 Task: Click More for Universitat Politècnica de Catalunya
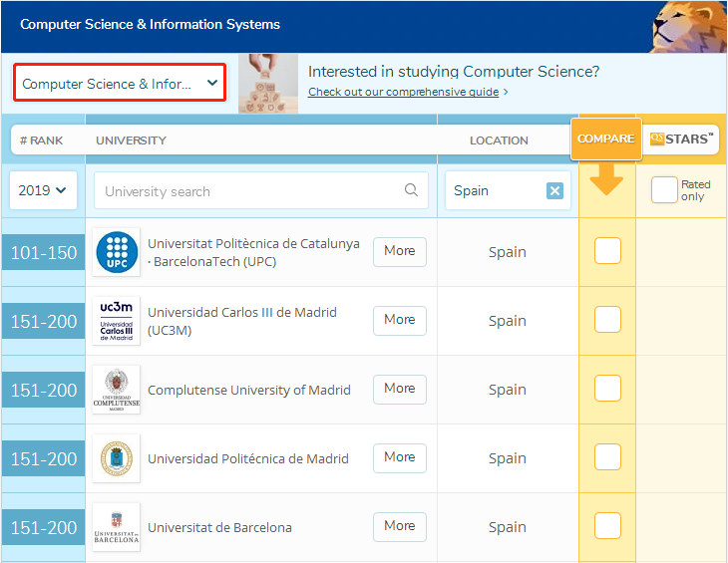pyautogui.click(x=400, y=252)
